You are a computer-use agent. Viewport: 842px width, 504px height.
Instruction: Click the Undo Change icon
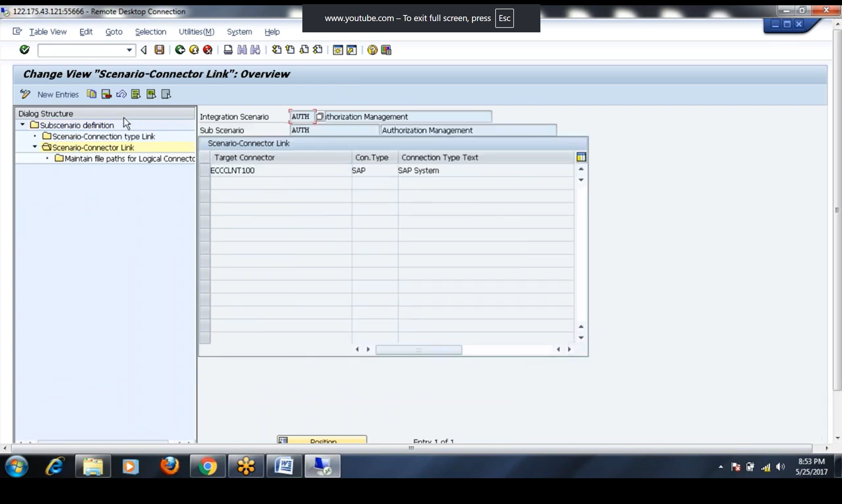click(x=121, y=94)
